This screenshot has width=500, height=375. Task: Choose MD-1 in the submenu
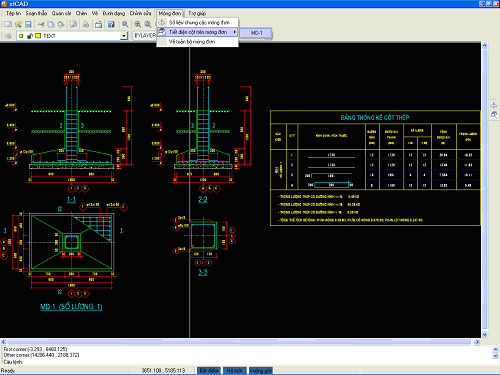click(256, 33)
